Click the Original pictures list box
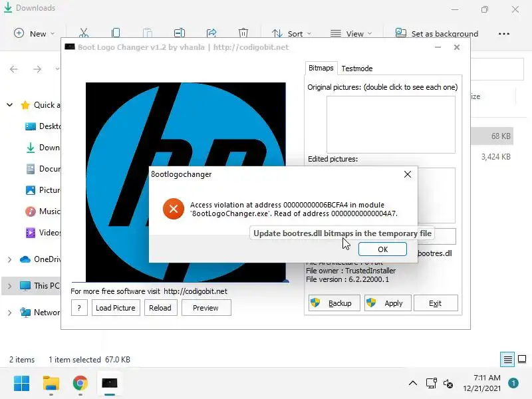This screenshot has width=532, height=399. pos(391,124)
